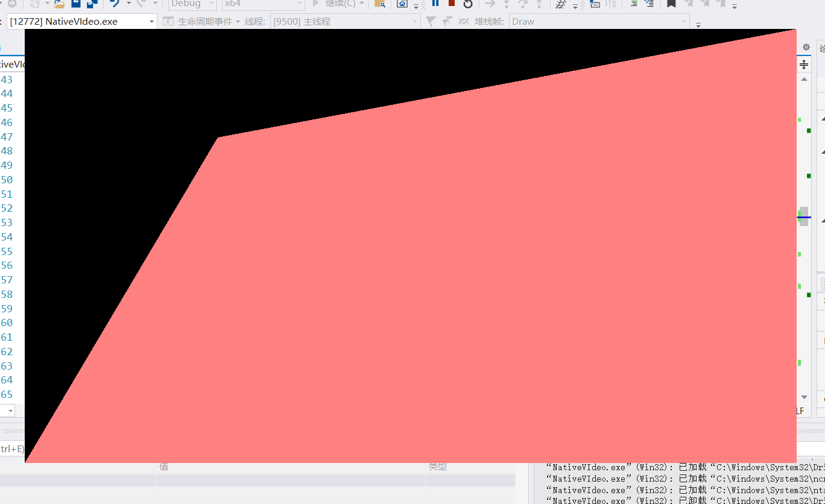Expand the 继续 button dropdown arrow
This screenshot has height=504, width=825.
tap(362, 4)
